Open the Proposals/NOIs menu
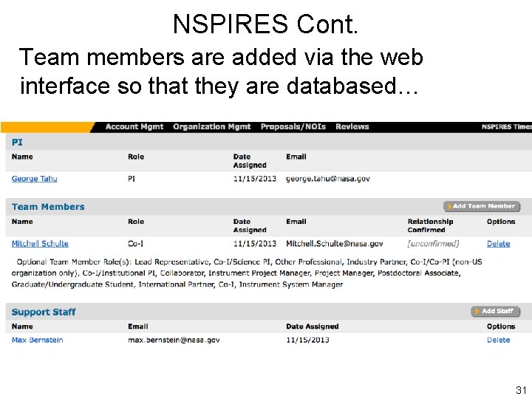The height and width of the screenshot is (399, 532). pos(293,127)
